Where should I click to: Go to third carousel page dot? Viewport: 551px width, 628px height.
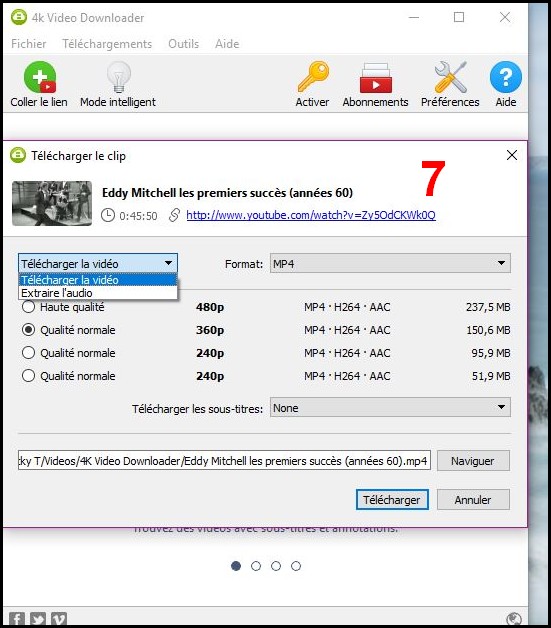pyautogui.click(x=276, y=566)
